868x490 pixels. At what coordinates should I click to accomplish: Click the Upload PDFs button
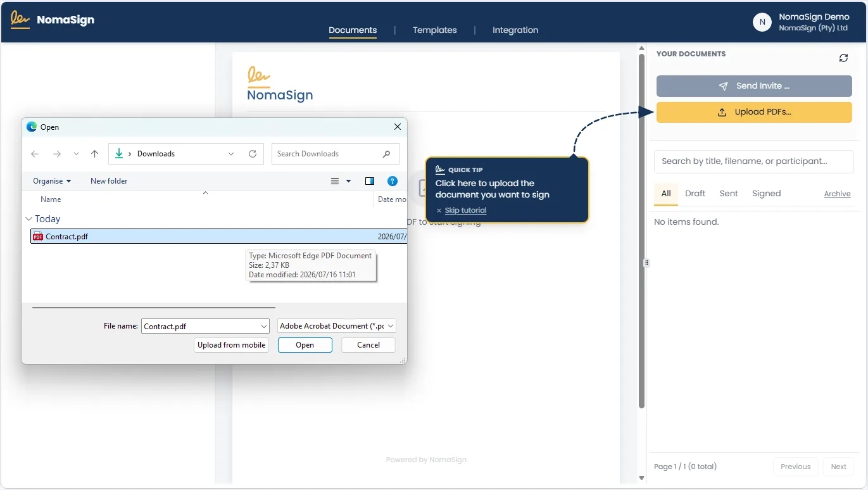[754, 112]
